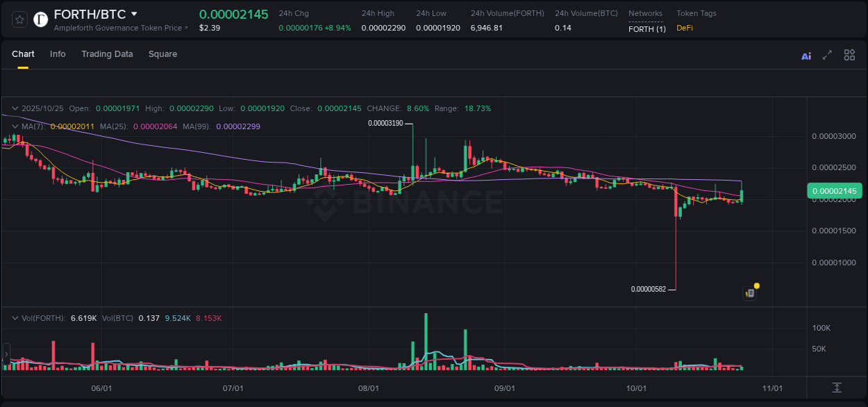868x407 pixels.
Task: Switch to the Info tab
Action: pyautogui.click(x=58, y=53)
